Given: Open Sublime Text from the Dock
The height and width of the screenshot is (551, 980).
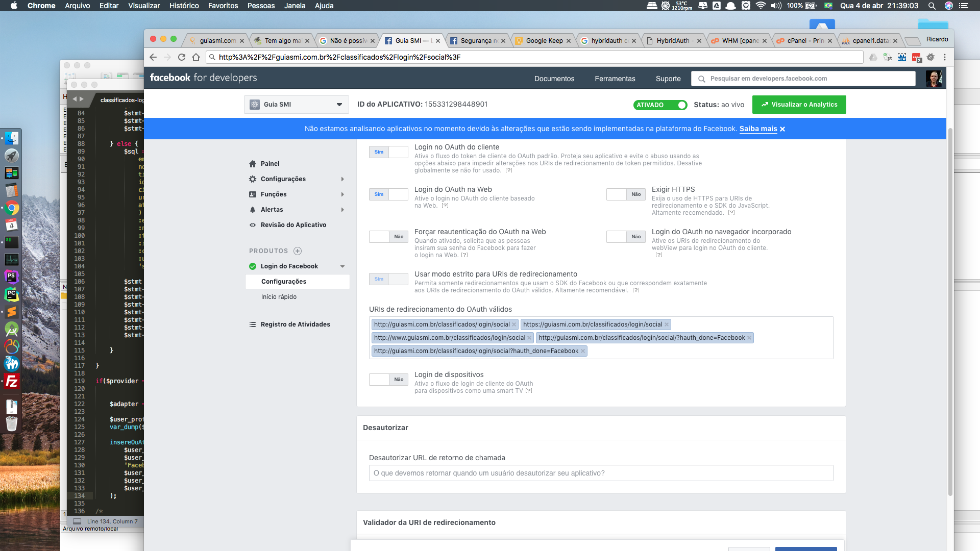Looking at the screenshot, I should tap(11, 312).
